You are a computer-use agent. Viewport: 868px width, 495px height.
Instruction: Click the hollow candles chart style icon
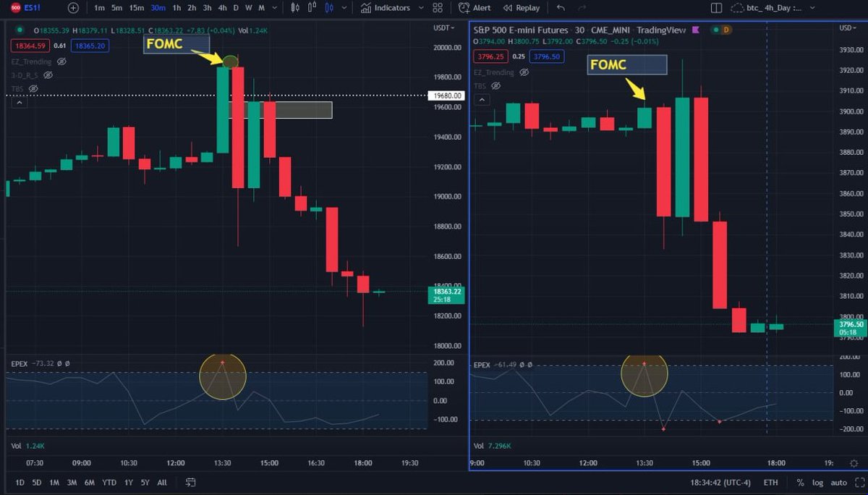[x=312, y=8]
